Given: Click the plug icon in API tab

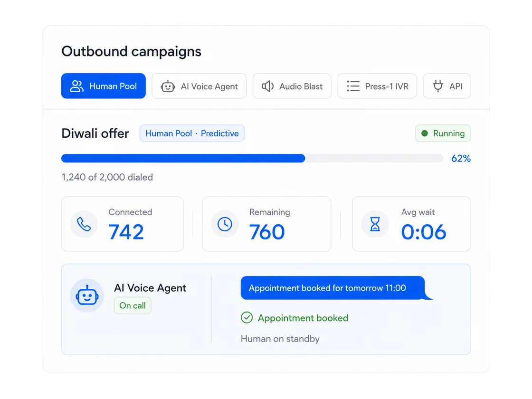Looking at the screenshot, I should pos(438,86).
